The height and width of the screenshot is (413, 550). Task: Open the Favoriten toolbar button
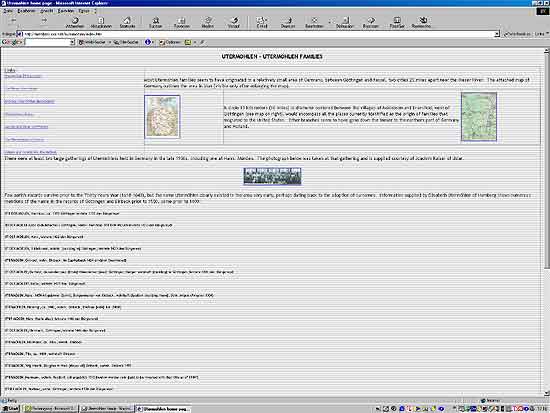tap(181, 22)
